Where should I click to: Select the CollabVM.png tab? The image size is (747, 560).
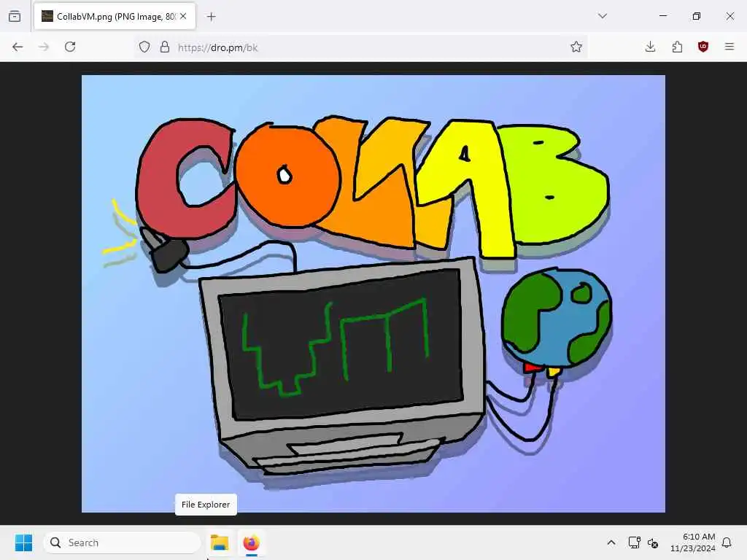115,17
